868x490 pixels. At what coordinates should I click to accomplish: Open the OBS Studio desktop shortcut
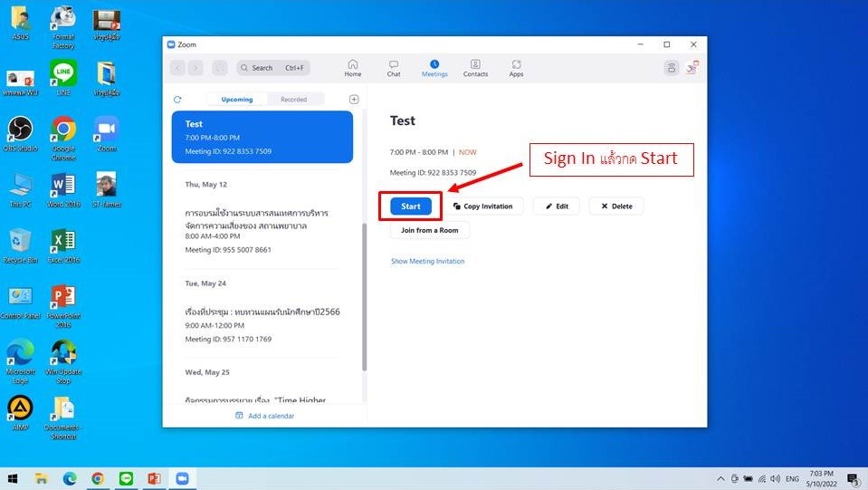click(21, 133)
